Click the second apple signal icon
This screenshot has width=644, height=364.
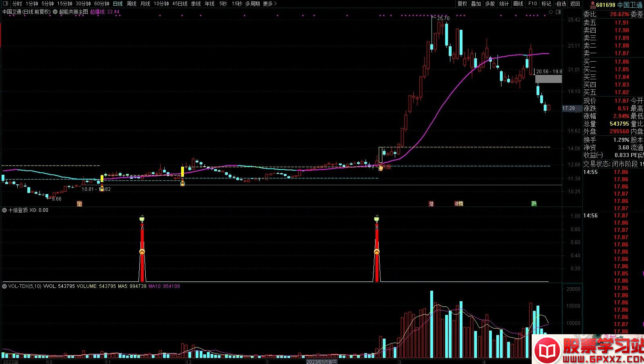[x=377, y=219]
